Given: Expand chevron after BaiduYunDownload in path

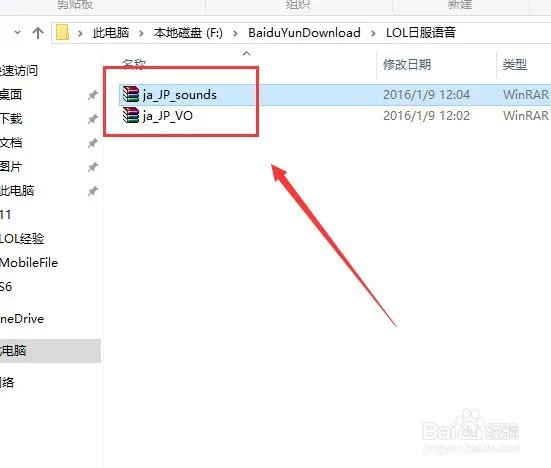Looking at the screenshot, I should (373, 33).
